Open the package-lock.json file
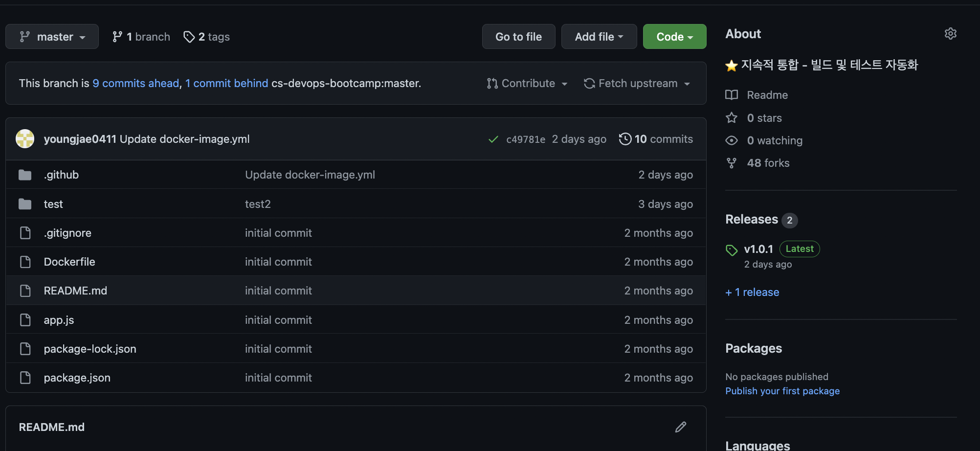Image resolution: width=980 pixels, height=451 pixels. click(x=90, y=349)
